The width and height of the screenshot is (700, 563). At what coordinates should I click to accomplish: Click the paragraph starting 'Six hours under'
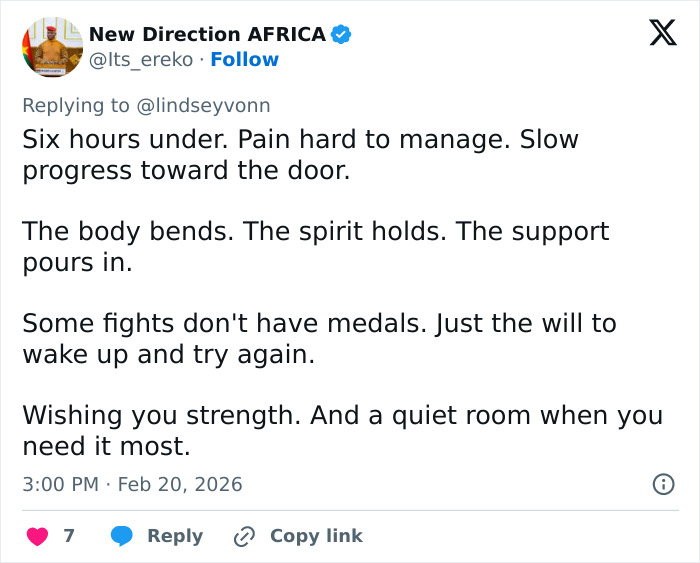tap(300, 154)
